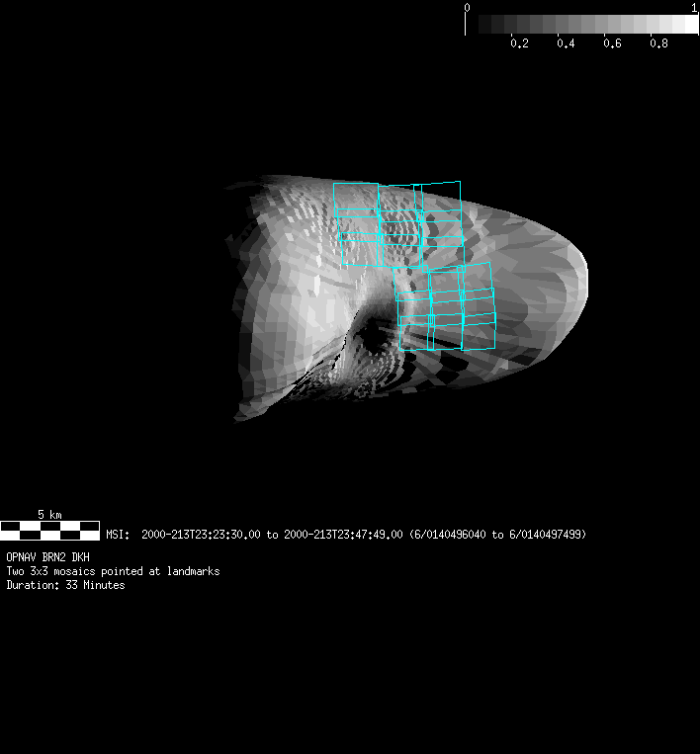This screenshot has width=700, height=754.
Task: Click the 0 label at grayscale bar start
Action: (467, 7)
